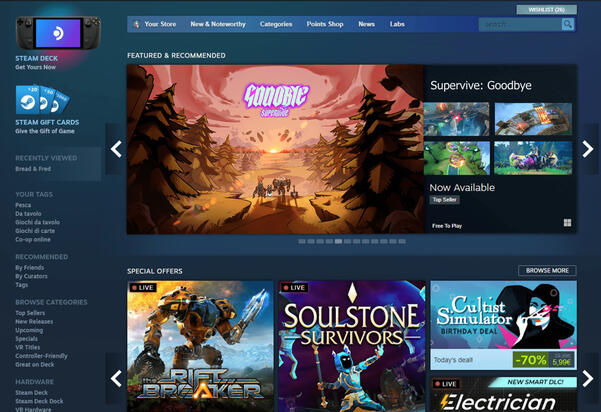This screenshot has width=601, height=412.
Task: Open New & Noteworthy menu
Action: [218, 24]
